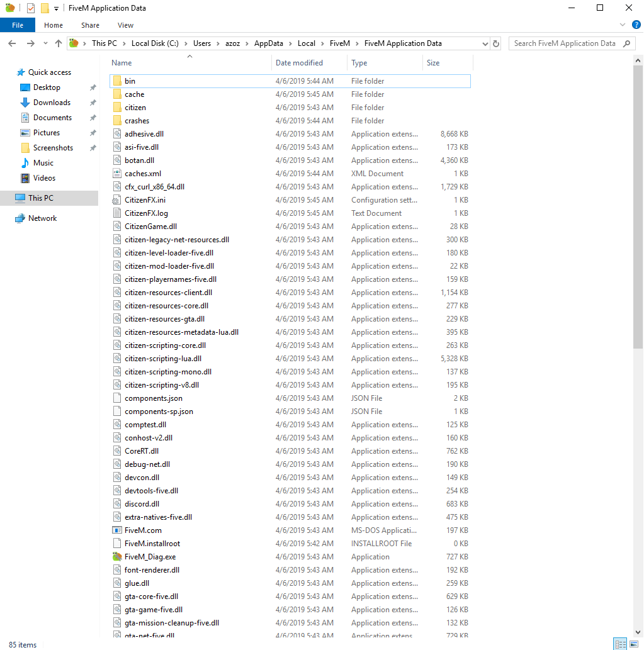Image resolution: width=644 pixels, height=650 pixels.
Task: Select the FiveM.com application icon
Action: coord(117,530)
